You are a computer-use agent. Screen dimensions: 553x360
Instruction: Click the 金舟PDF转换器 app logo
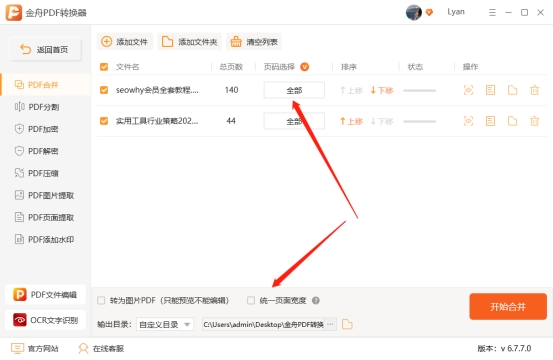[14, 13]
